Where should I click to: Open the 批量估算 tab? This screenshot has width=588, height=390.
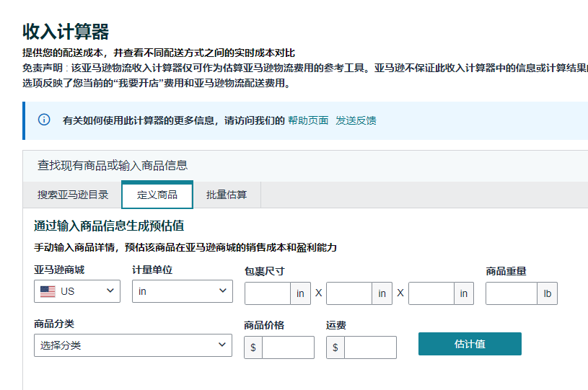coord(227,195)
